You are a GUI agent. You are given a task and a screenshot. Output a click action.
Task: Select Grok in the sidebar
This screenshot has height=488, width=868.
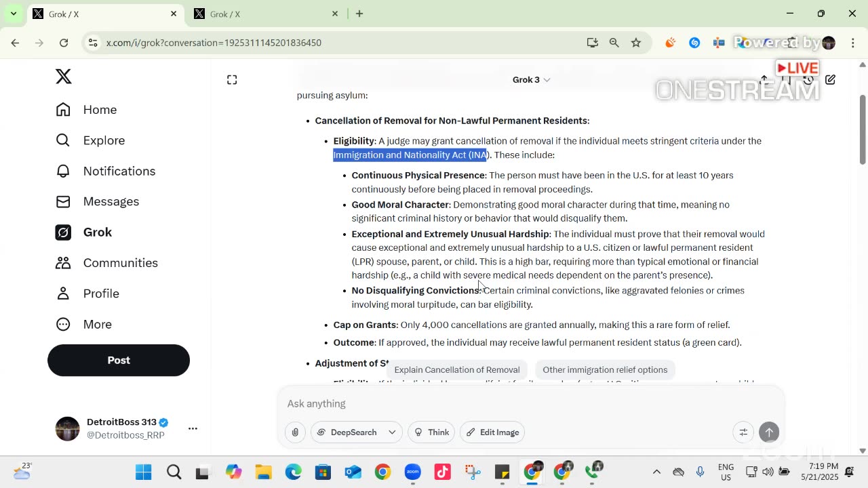pos(83,232)
